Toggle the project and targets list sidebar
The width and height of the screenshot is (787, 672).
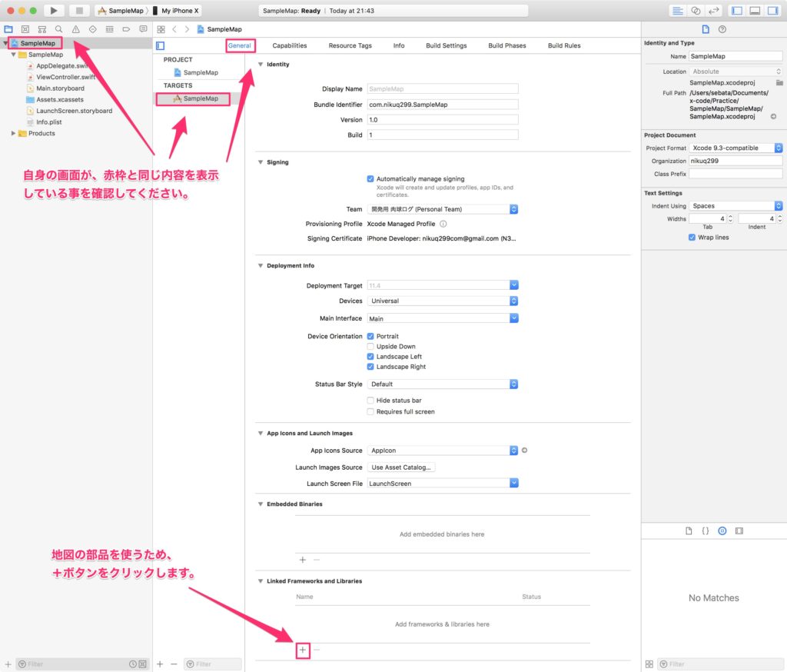click(161, 45)
